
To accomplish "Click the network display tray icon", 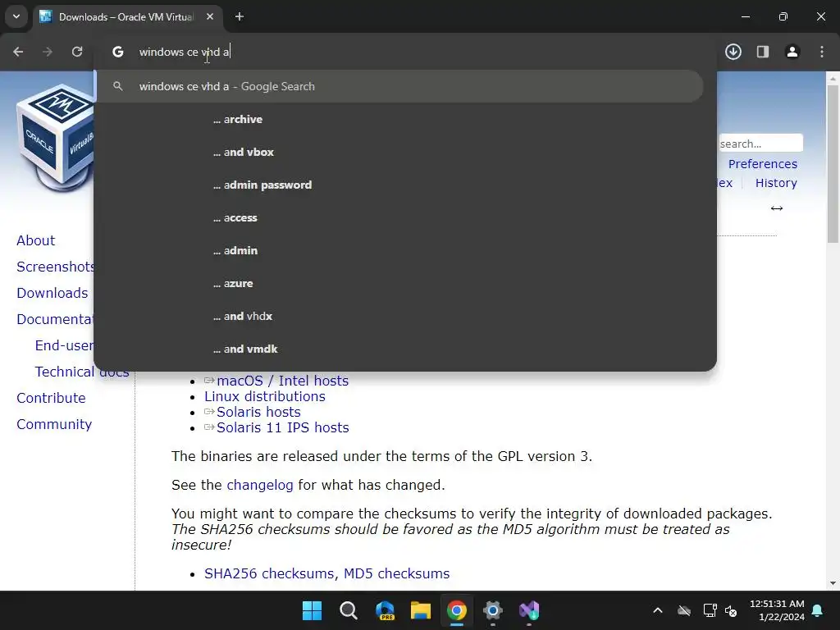I will (x=710, y=610).
